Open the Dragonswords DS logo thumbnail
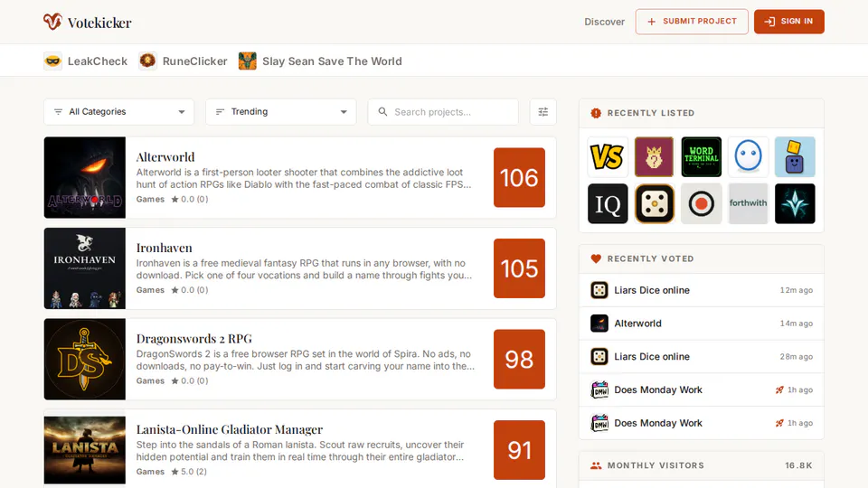868x488 pixels. click(85, 359)
